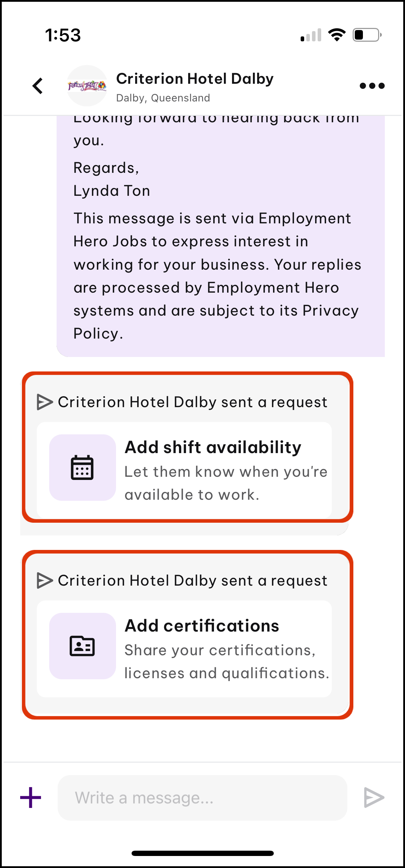Tap the send message arrow icon

374,798
